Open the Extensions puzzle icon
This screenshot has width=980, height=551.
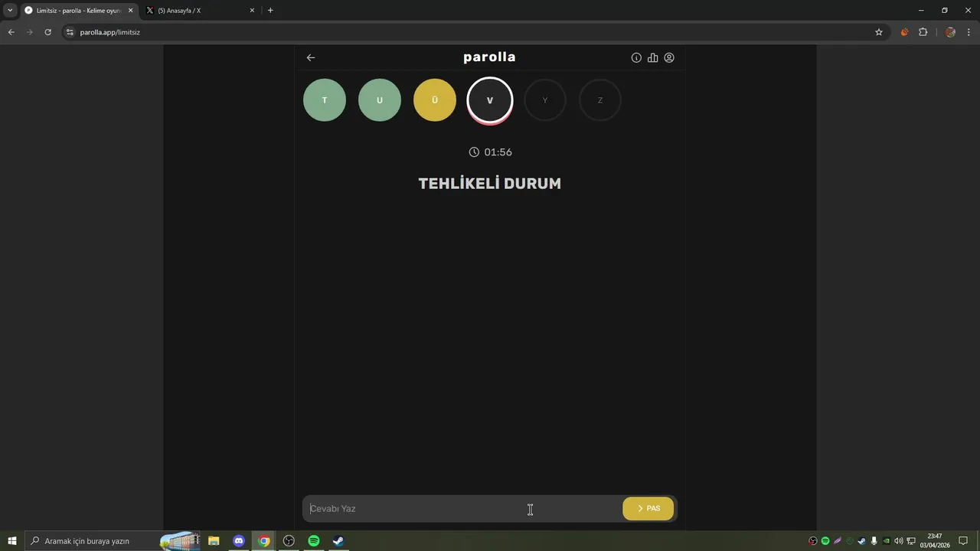pyautogui.click(x=923, y=32)
